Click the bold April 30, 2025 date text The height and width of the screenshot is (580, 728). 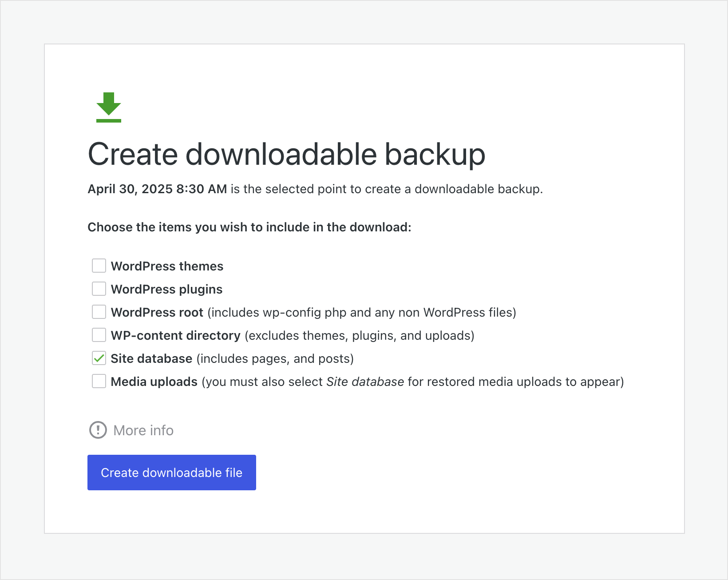click(x=157, y=189)
